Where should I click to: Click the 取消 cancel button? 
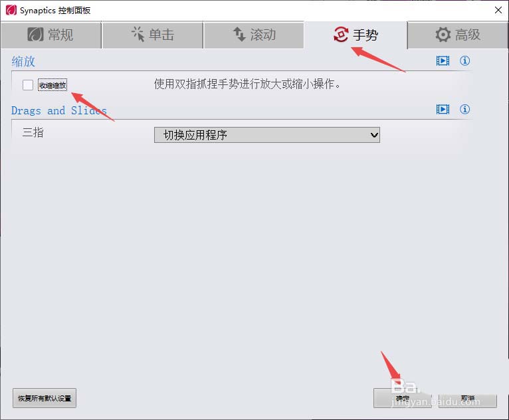(x=468, y=398)
